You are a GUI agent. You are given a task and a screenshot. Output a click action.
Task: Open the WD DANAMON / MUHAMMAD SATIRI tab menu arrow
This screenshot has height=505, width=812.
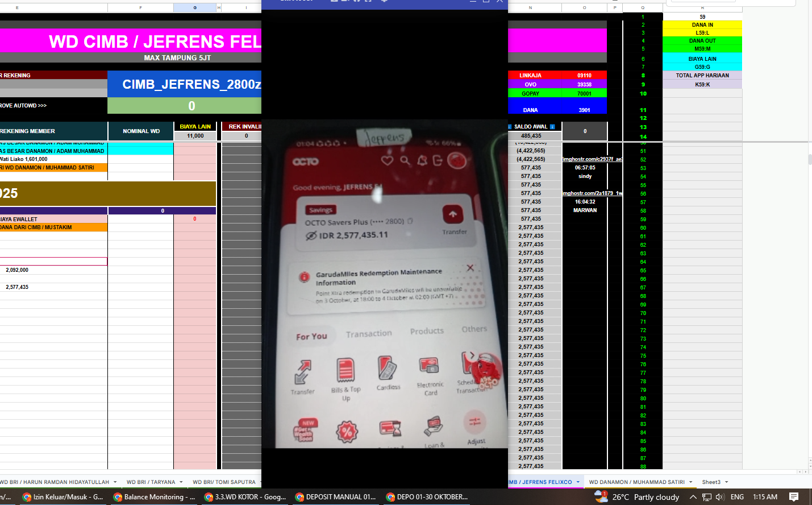pos(691,482)
